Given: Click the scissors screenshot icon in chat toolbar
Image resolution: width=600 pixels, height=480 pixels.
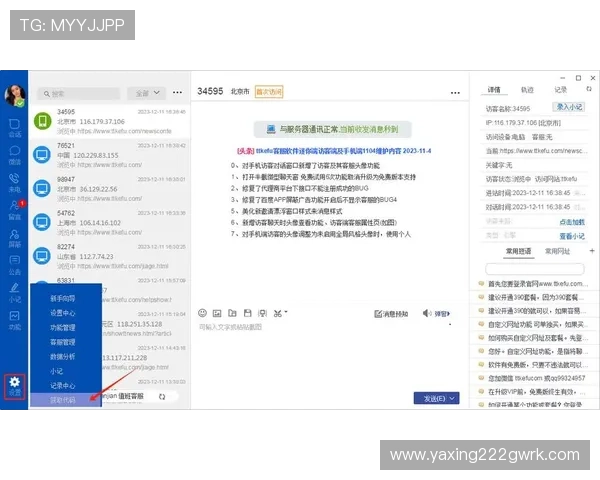Looking at the screenshot, I should coord(278,313).
